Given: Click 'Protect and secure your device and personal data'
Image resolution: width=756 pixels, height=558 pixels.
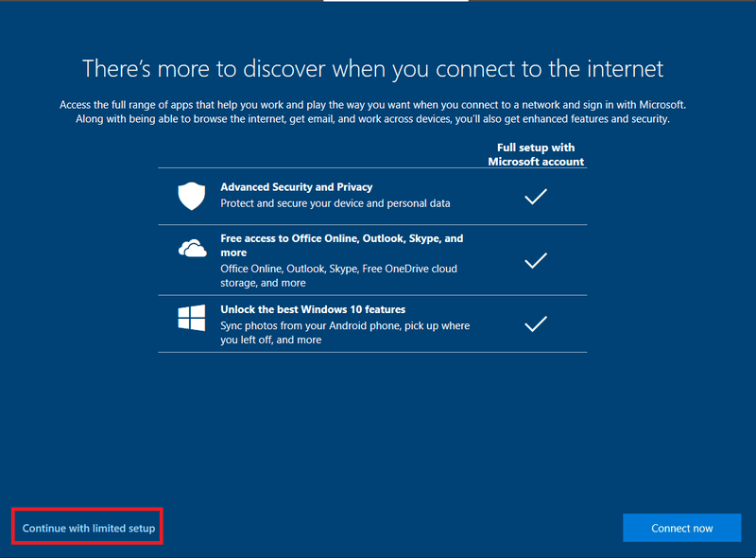Looking at the screenshot, I should 335,203.
